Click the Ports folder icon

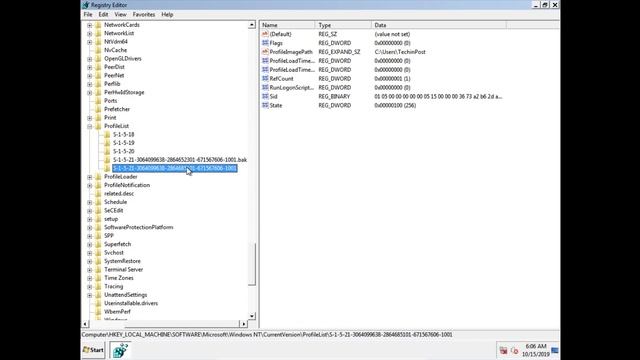tap(98, 101)
